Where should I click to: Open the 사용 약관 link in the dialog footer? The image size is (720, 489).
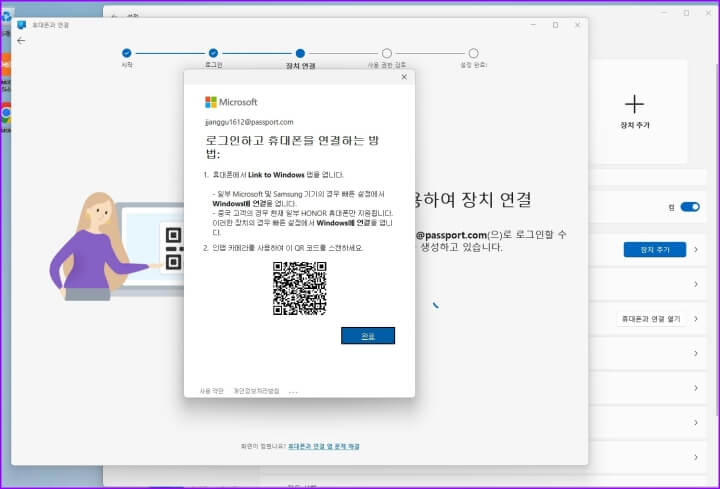211,391
